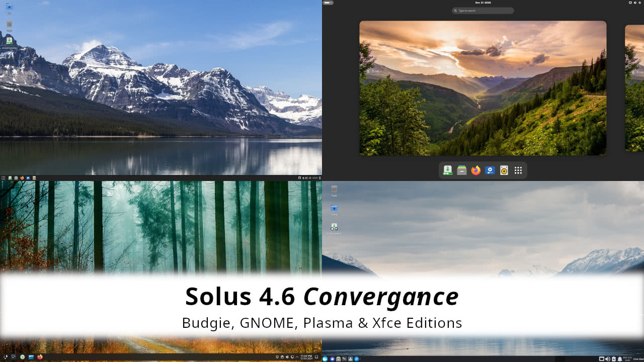Open Files from the GNOME dock

(x=462, y=170)
